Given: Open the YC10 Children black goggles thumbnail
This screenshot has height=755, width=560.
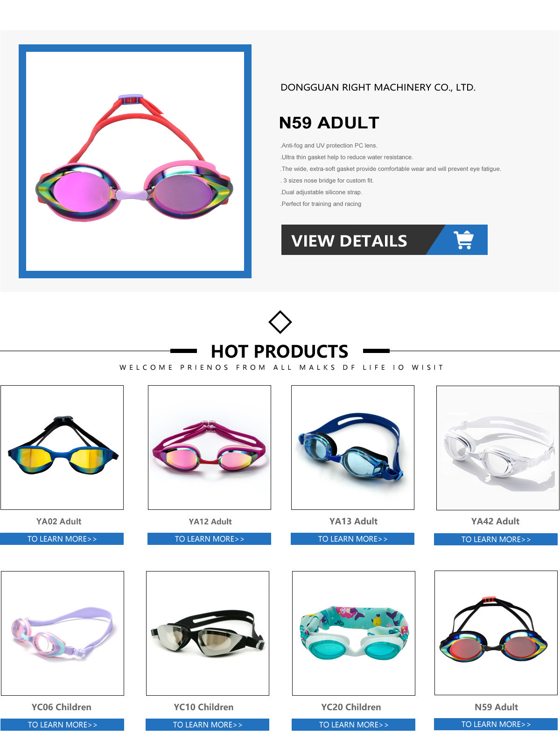Looking at the screenshot, I should [x=208, y=633].
